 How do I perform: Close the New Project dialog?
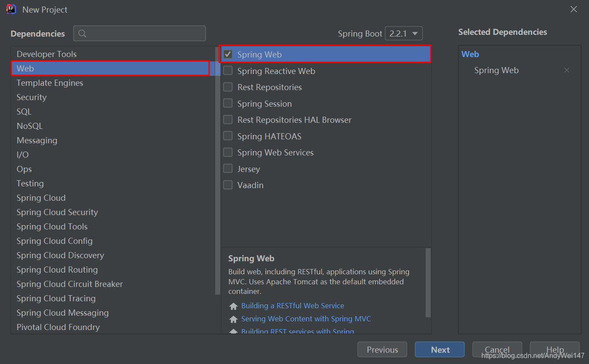click(574, 9)
